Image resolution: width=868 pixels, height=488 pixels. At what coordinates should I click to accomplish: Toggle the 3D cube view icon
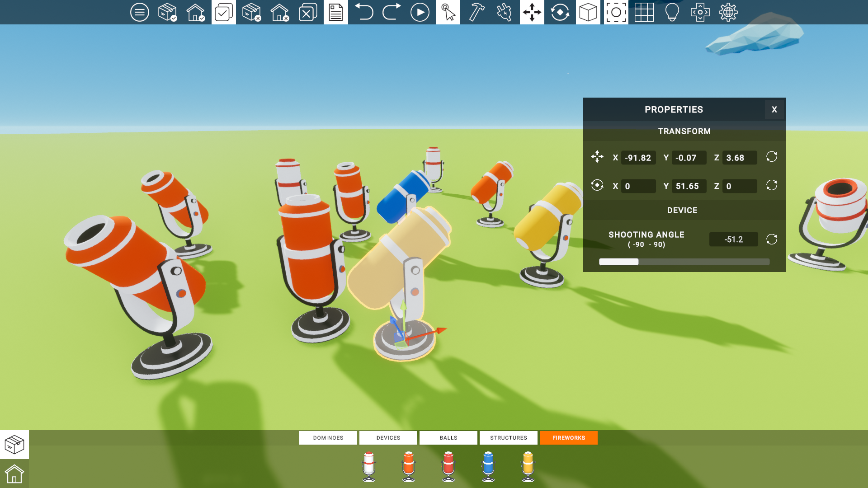[x=588, y=12]
